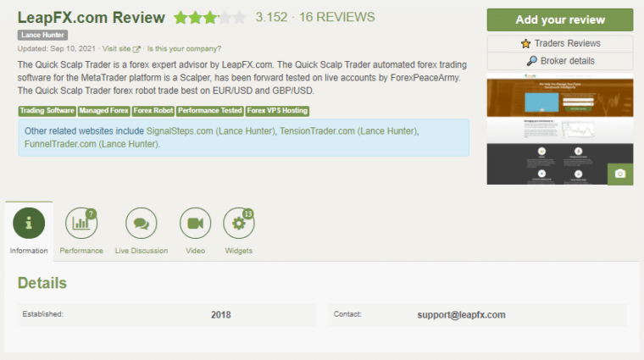Select the Trading Software tag
Viewport: 644px width, 360px height.
47,111
